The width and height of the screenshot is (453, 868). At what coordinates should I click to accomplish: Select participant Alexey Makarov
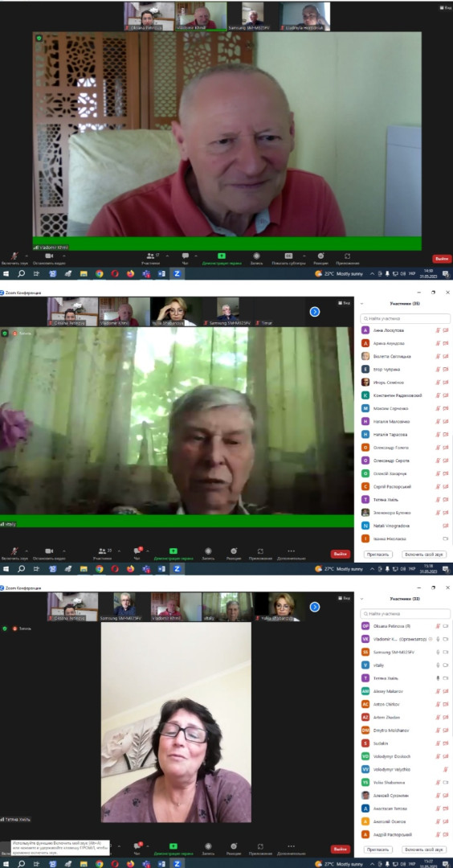pos(405,691)
